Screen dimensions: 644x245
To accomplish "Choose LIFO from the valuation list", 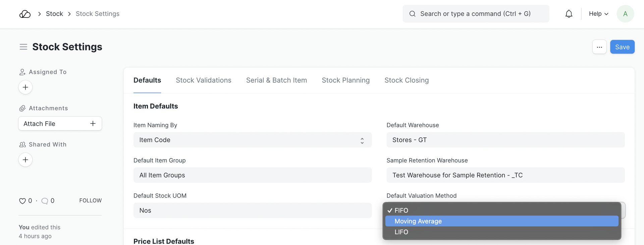I will [401, 232].
